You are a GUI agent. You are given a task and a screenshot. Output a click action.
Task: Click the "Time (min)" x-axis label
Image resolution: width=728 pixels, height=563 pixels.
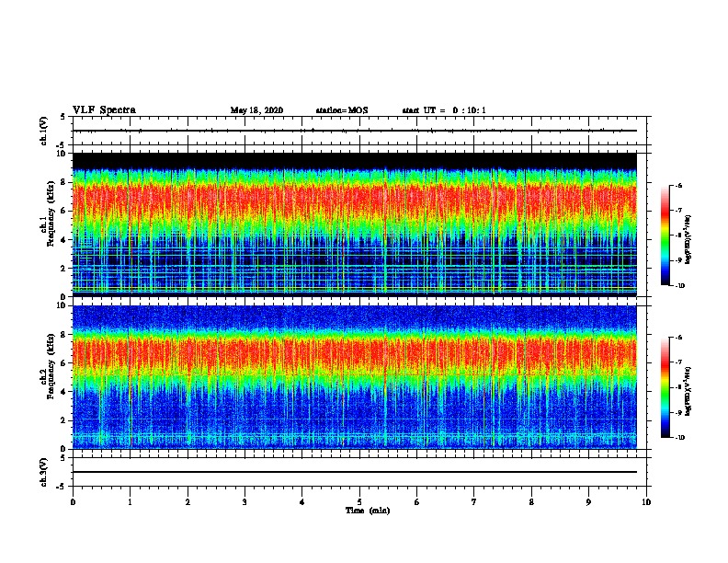pos(368,511)
